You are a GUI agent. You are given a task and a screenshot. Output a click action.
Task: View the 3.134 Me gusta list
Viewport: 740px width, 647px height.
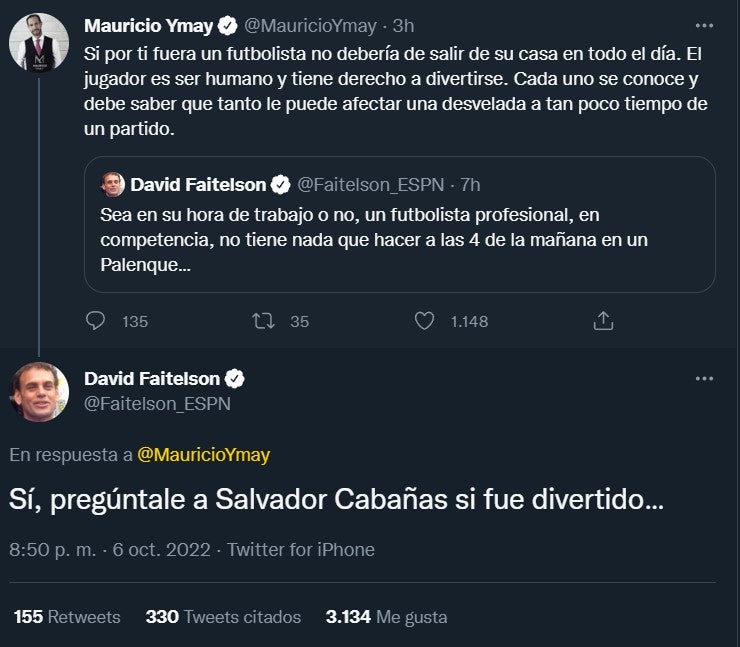point(386,617)
